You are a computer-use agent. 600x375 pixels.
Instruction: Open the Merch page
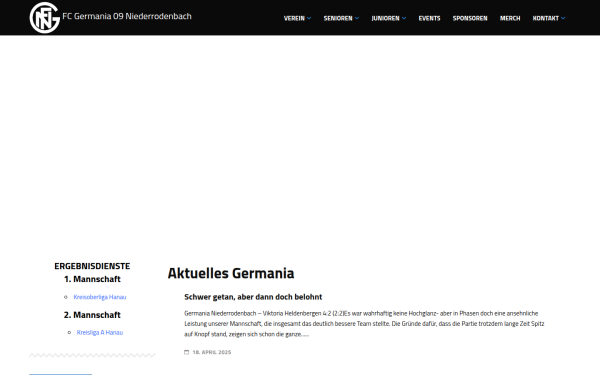point(510,18)
